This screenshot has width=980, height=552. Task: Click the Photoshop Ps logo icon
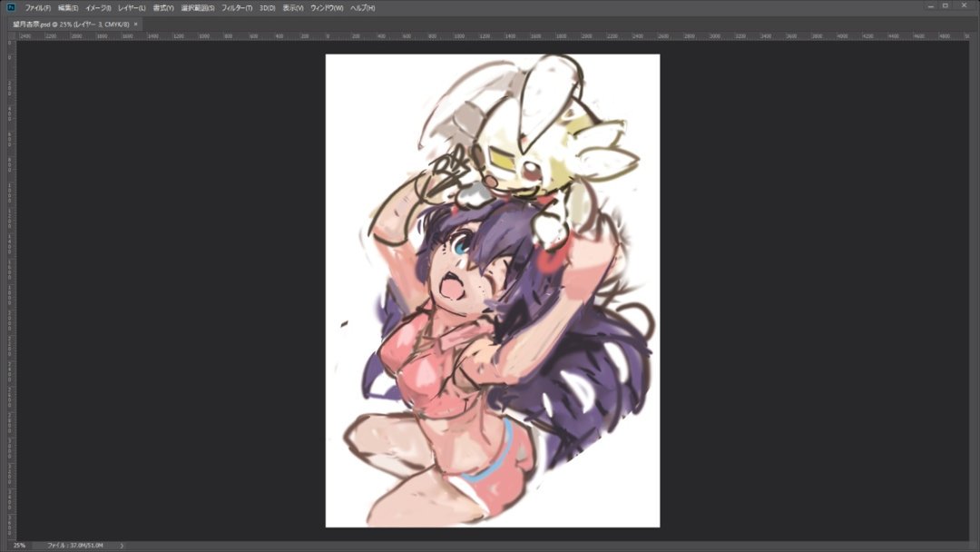click(x=11, y=7)
